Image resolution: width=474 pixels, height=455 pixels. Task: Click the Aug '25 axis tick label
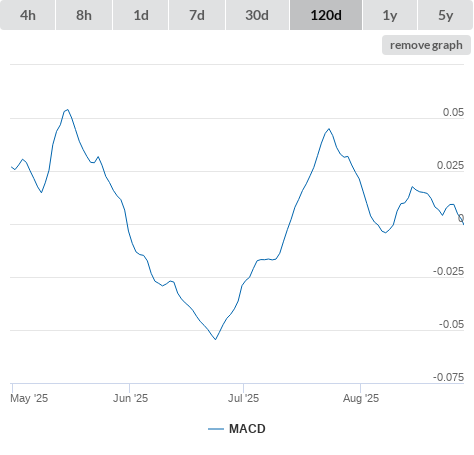(361, 398)
